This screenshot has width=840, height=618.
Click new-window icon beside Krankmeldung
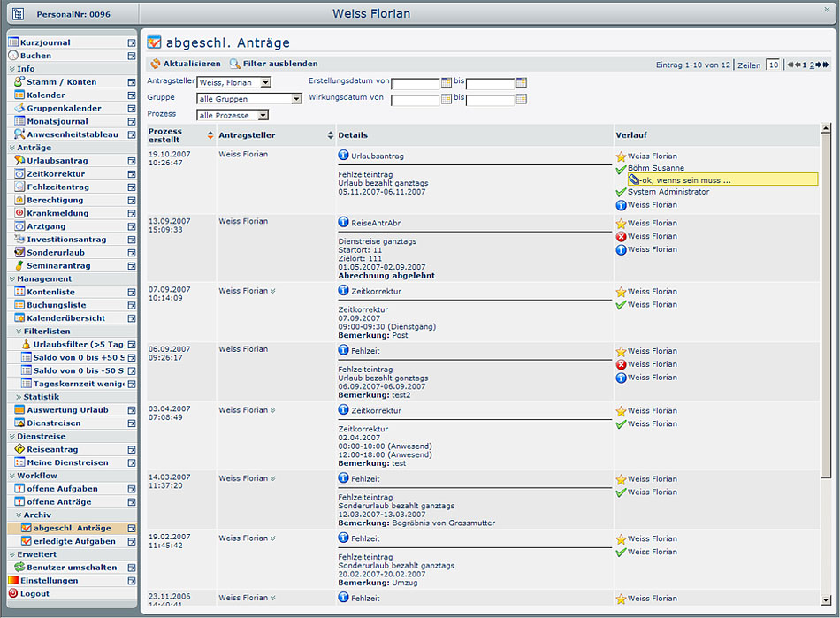coord(132,213)
